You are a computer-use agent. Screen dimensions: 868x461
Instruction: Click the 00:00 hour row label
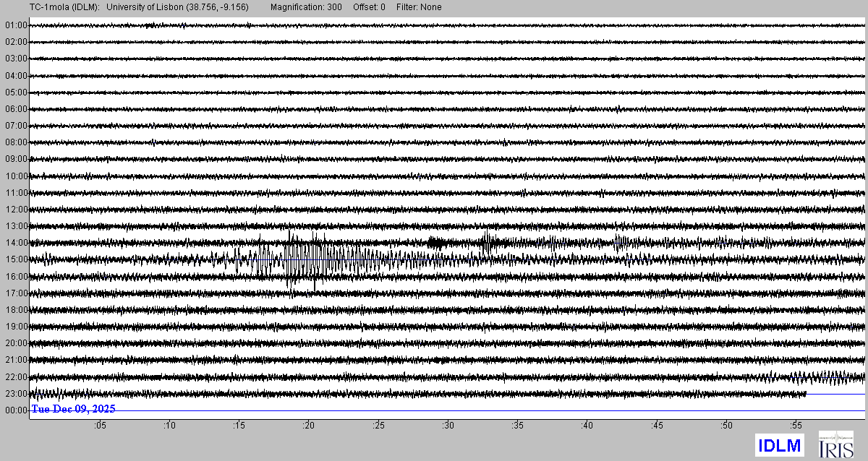pyautogui.click(x=15, y=410)
